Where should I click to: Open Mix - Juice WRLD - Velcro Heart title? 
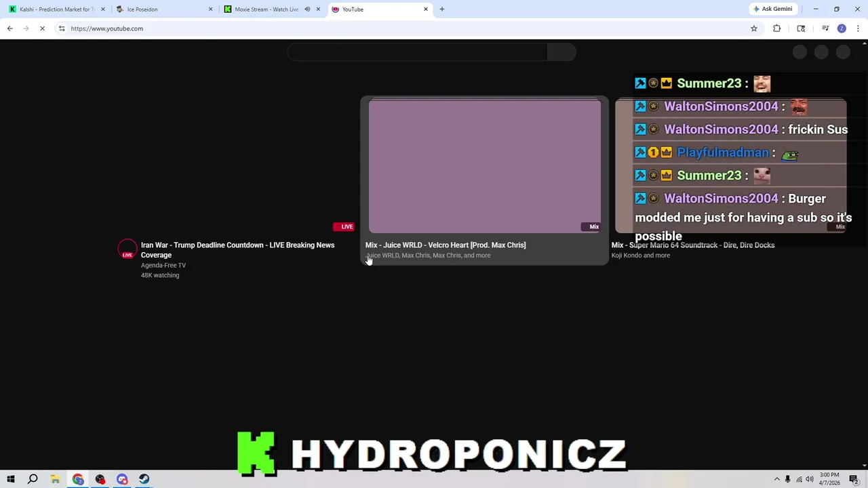(446, 245)
